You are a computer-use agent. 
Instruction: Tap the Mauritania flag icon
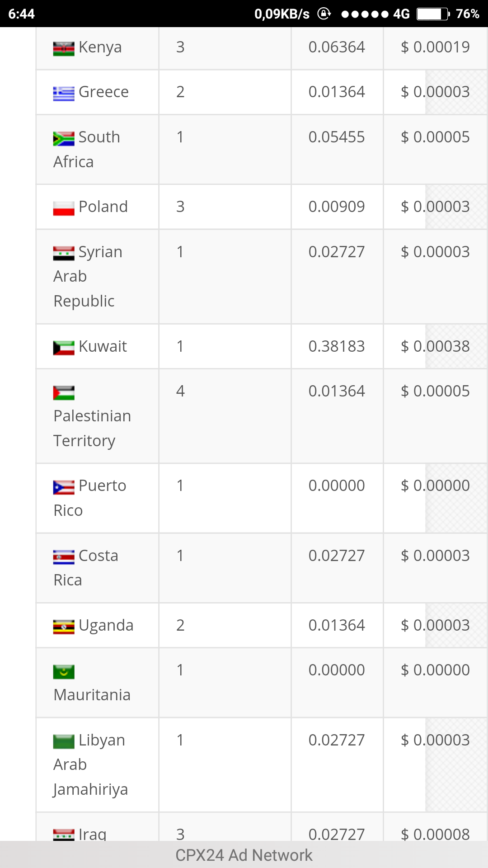(x=64, y=672)
